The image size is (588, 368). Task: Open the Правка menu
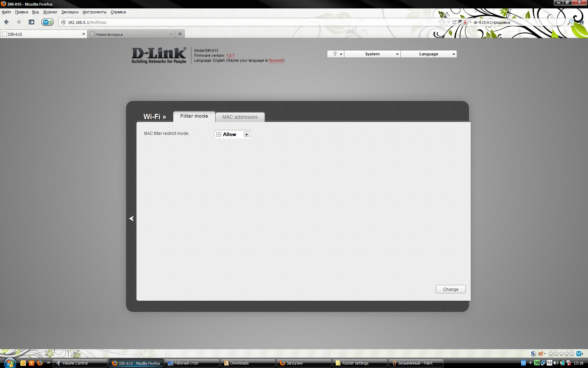pyautogui.click(x=21, y=12)
